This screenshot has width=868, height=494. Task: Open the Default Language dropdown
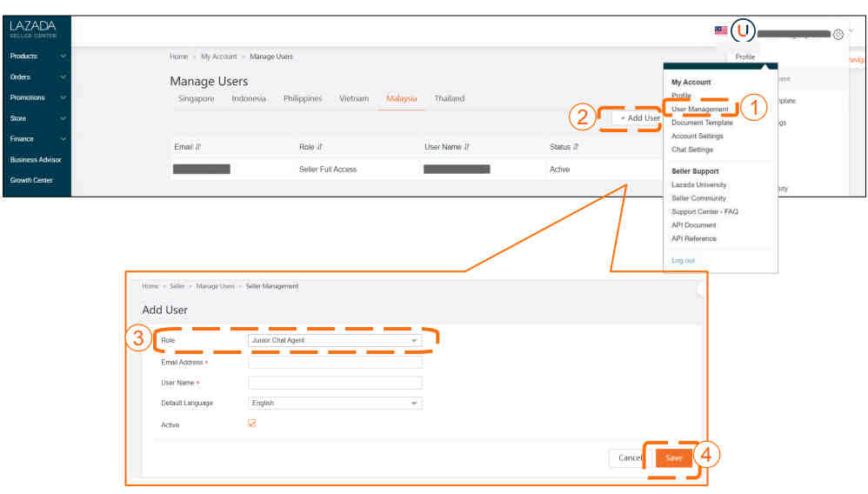click(x=335, y=404)
